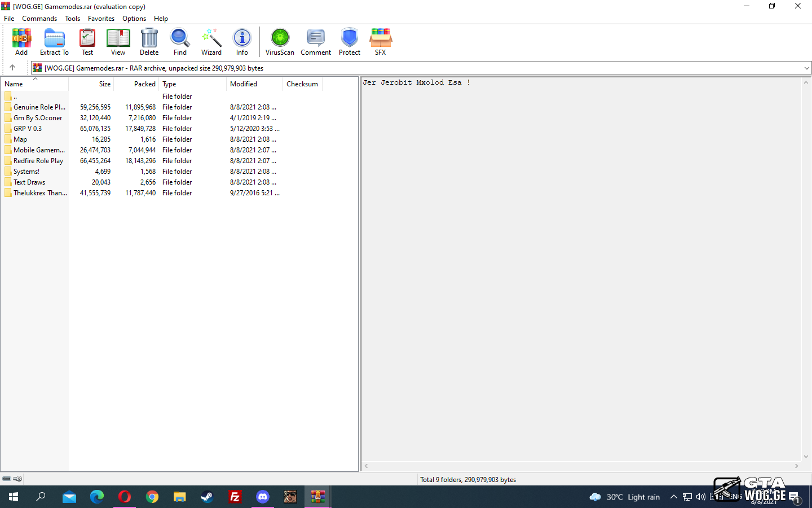The width and height of the screenshot is (812, 508).
Task: Open the Commands menu
Action: point(39,19)
